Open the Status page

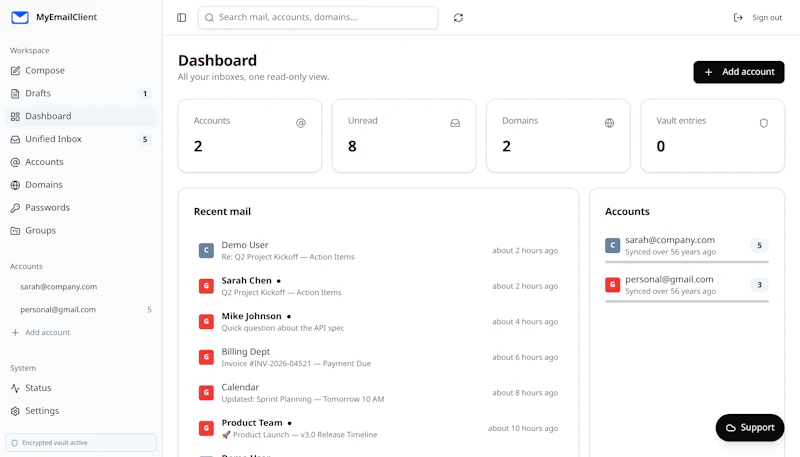coord(81,388)
